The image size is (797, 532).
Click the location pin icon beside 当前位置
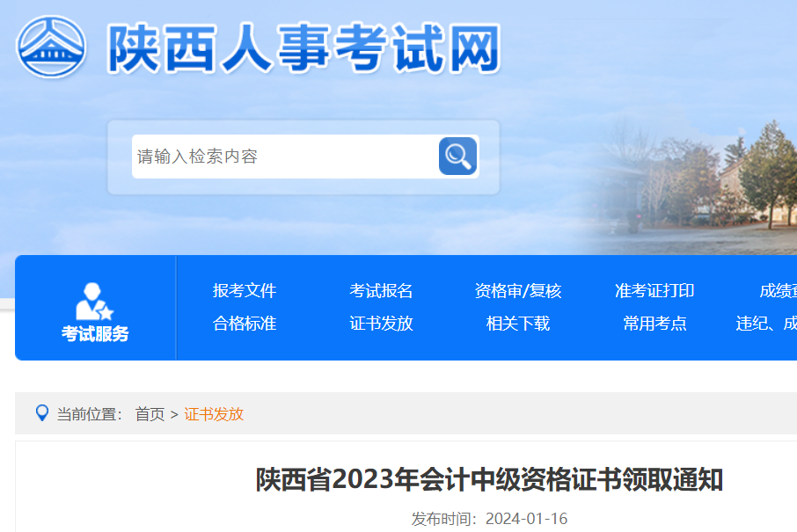pos(41,412)
